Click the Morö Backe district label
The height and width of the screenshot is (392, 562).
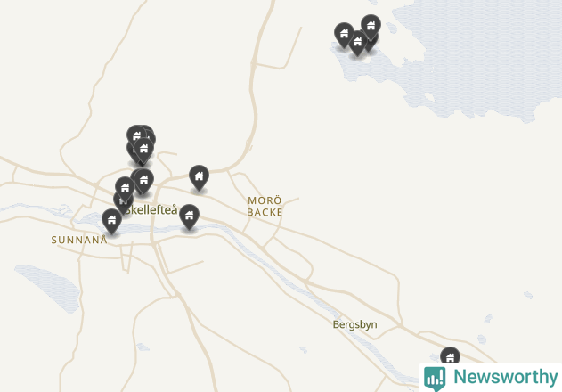(265, 206)
